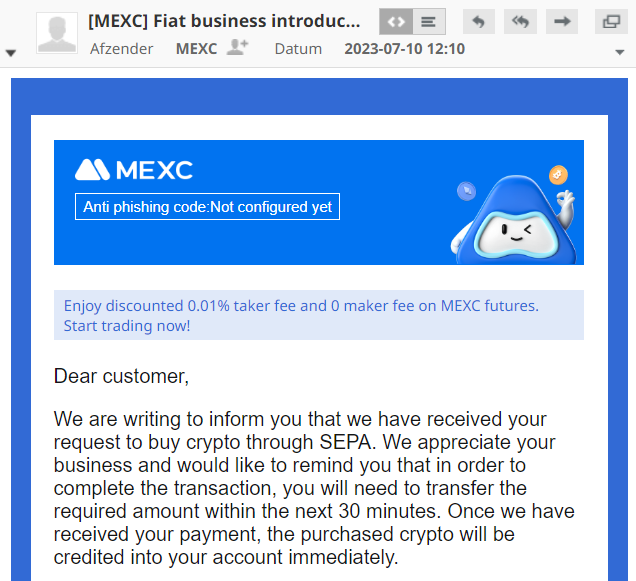This screenshot has width=636, height=581.
Task: Expand message headers with the left arrow
Action: tap(11, 53)
